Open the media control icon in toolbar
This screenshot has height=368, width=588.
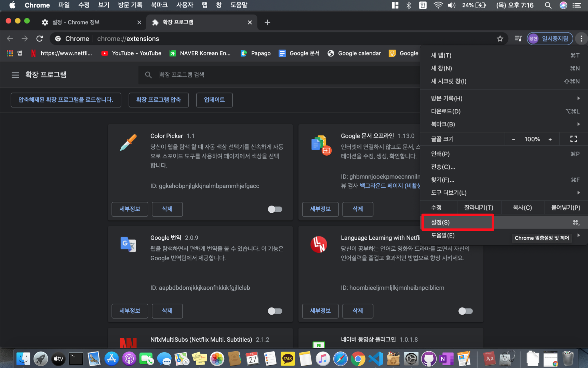tap(518, 39)
